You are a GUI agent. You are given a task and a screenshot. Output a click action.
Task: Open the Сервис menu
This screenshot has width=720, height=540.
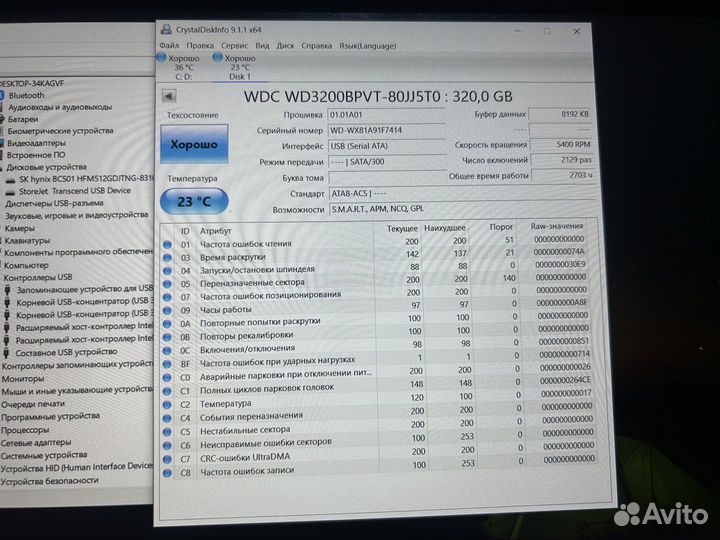point(234,45)
